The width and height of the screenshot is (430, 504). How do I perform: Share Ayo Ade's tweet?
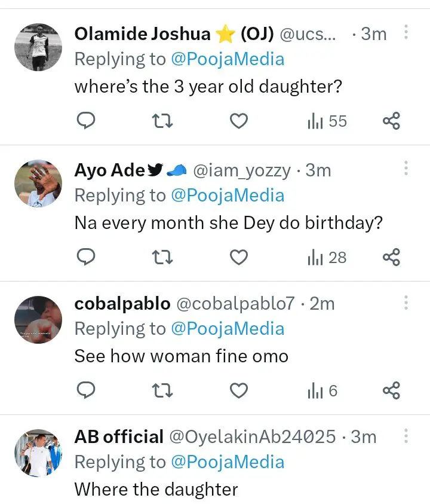click(x=391, y=258)
